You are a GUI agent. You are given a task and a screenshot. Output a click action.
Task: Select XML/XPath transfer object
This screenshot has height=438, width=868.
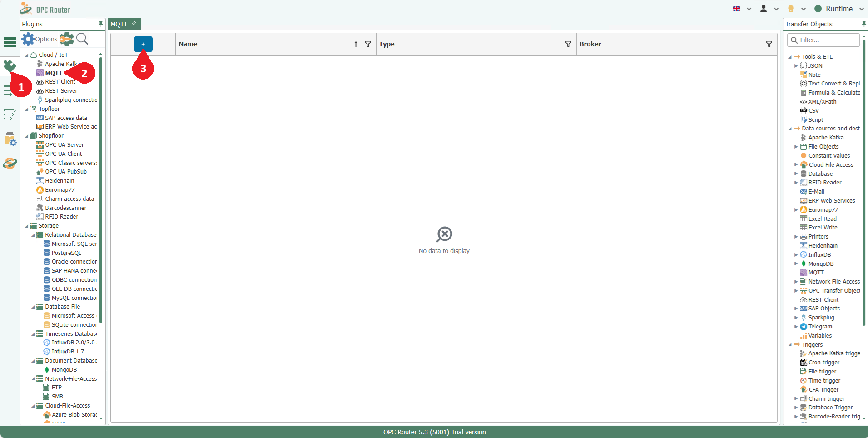822,102
